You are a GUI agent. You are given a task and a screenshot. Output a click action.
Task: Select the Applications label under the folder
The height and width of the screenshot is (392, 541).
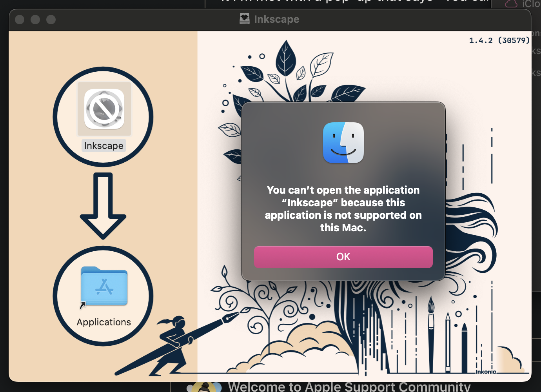(x=103, y=322)
